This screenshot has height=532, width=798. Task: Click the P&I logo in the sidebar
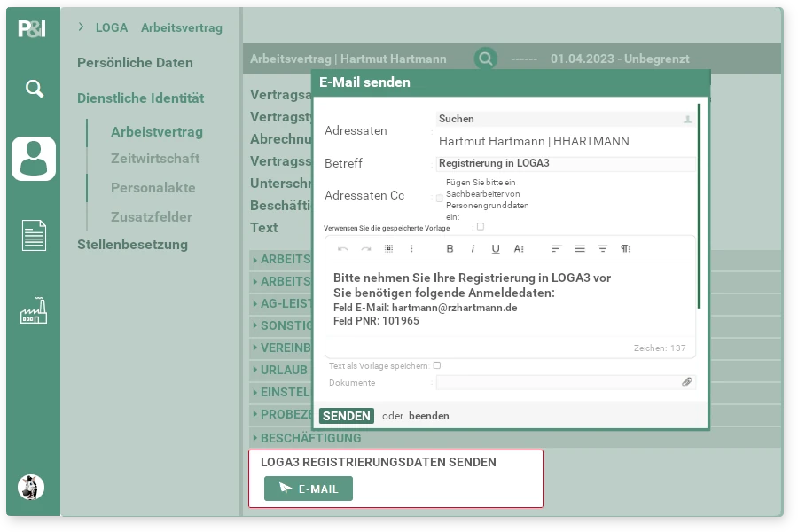click(x=32, y=28)
